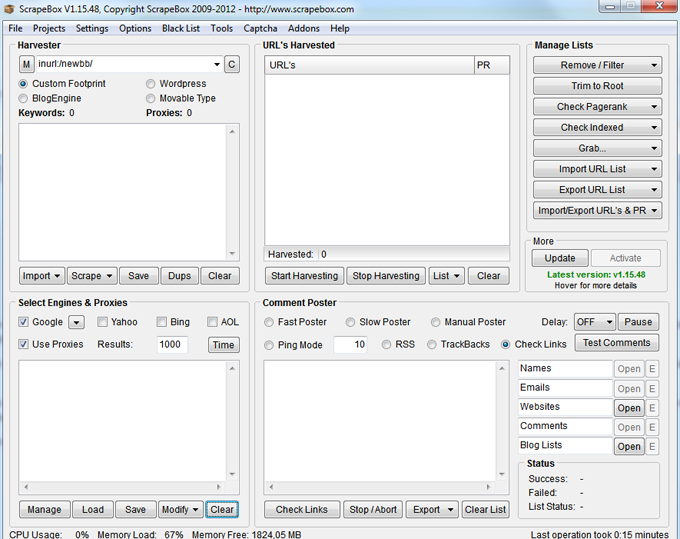The image size is (680, 539).
Task: Open the Projects menu
Action: (x=49, y=29)
